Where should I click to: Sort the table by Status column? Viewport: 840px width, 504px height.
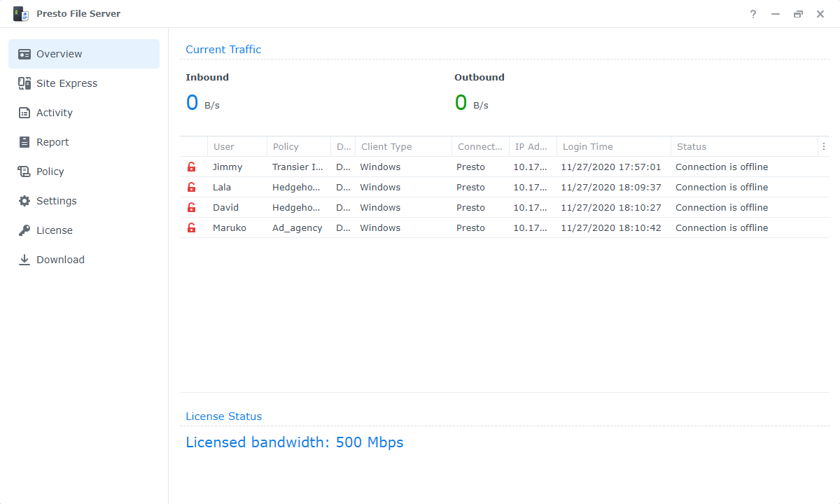coord(692,146)
